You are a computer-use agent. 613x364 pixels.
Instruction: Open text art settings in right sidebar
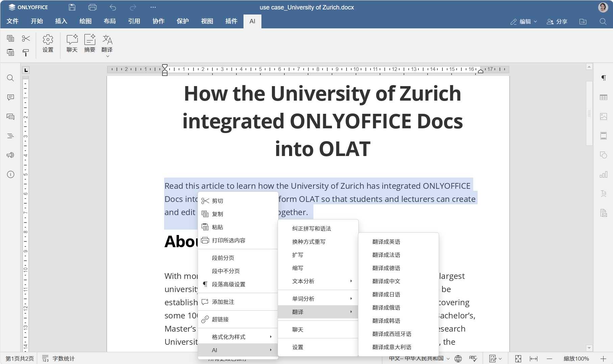(x=604, y=193)
